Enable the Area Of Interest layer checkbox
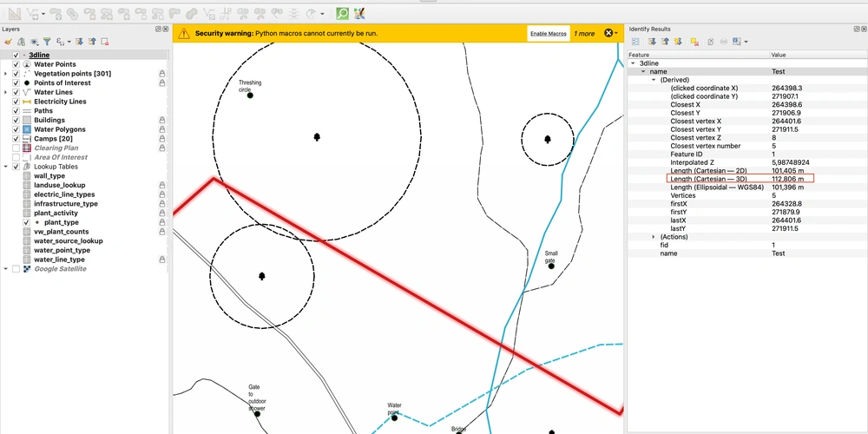868x434 pixels. 16,157
